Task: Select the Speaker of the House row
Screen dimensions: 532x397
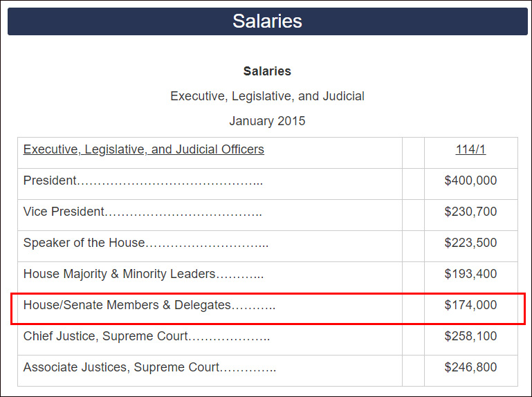Action: point(84,243)
